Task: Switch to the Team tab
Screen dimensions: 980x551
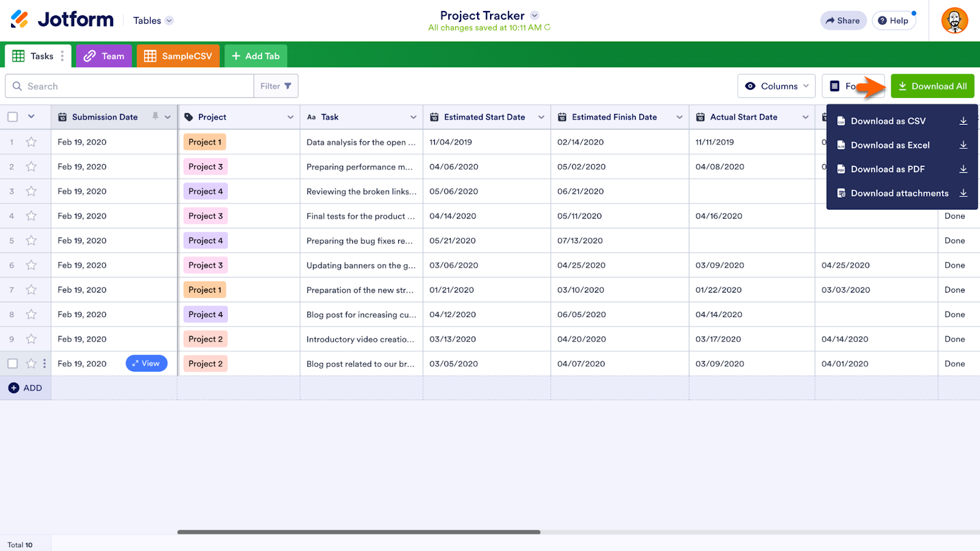Action: pyautogui.click(x=104, y=56)
